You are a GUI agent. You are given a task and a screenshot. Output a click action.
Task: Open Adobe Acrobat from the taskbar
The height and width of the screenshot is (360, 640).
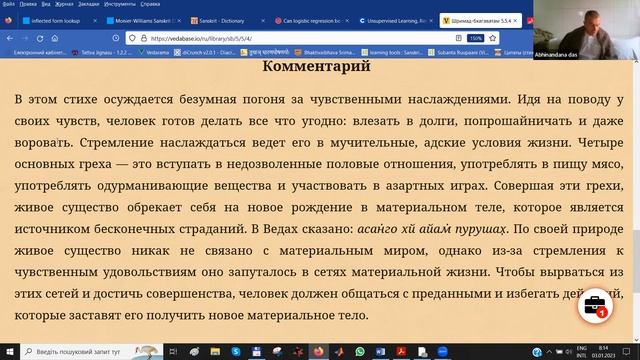(401, 351)
